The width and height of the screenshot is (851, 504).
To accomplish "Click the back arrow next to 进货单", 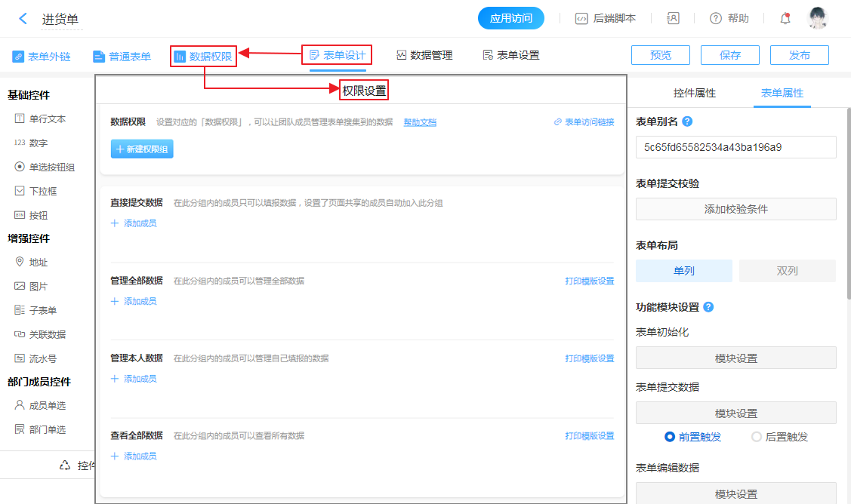I will 23,19.
